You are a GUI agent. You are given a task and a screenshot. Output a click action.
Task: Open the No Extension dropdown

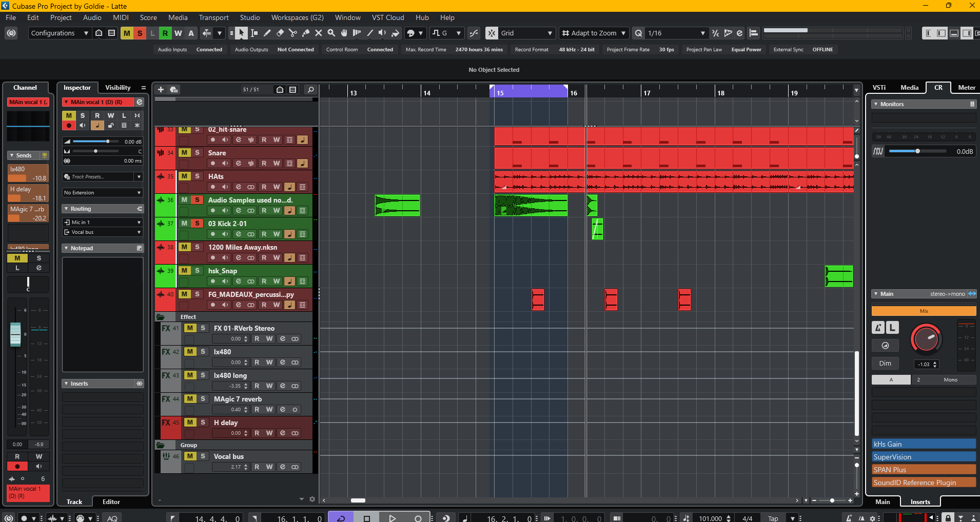[x=103, y=193]
